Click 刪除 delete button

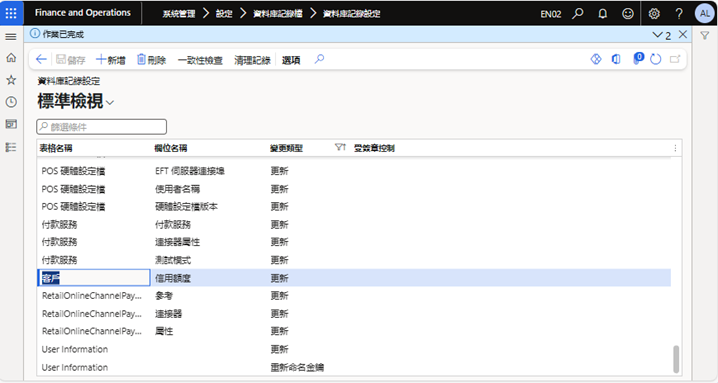pos(152,60)
